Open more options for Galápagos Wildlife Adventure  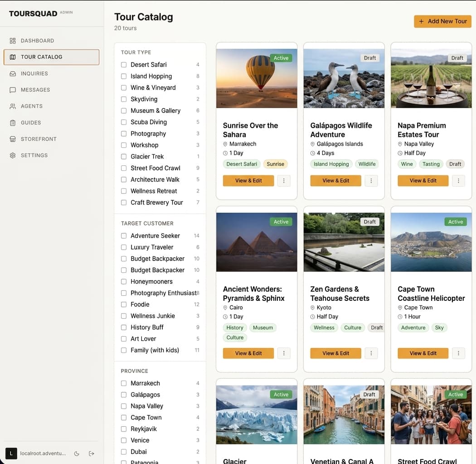click(x=371, y=180)
